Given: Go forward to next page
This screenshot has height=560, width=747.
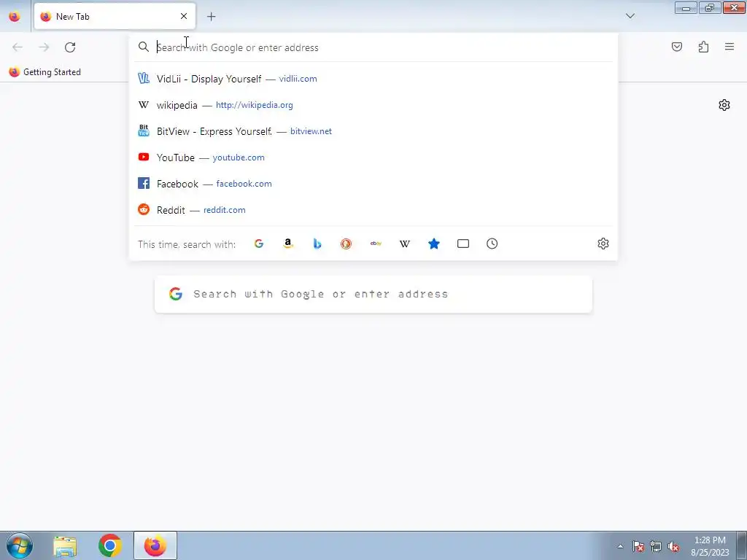Looking at the screenshot, I should 44,47.
